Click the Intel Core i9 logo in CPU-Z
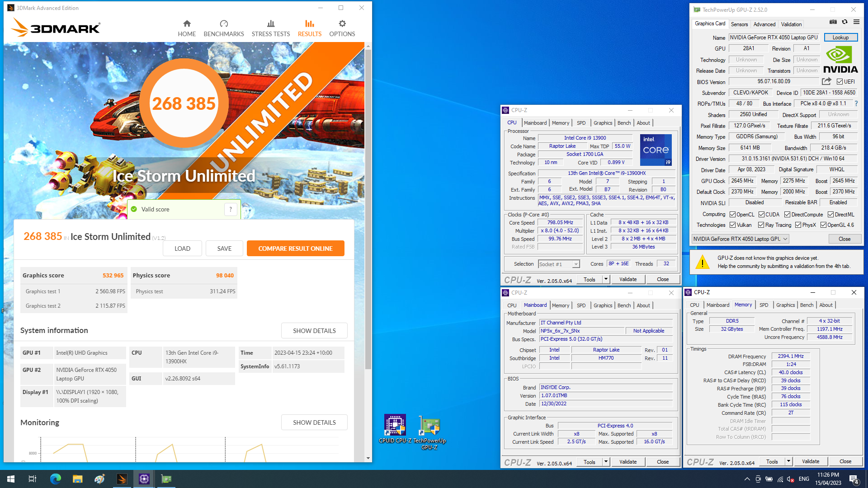This screenshot has height=488, width=868. [656, 150]
